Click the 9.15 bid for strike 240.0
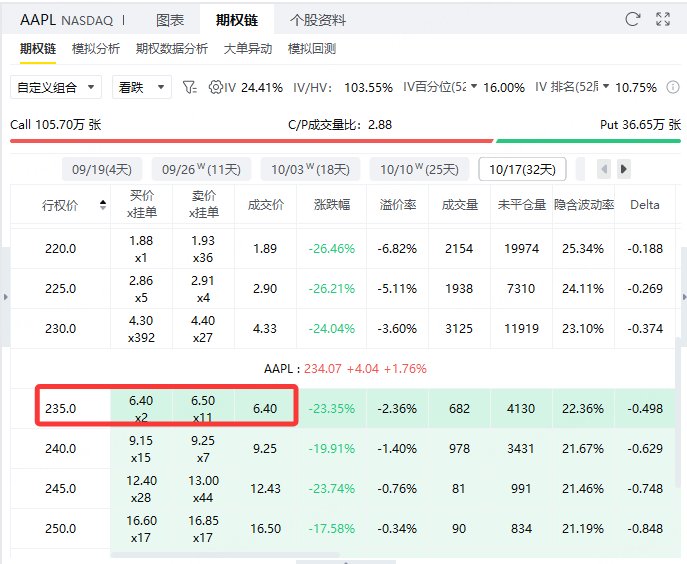The width and height of the screenshot is (687, 564). (141, 440)
